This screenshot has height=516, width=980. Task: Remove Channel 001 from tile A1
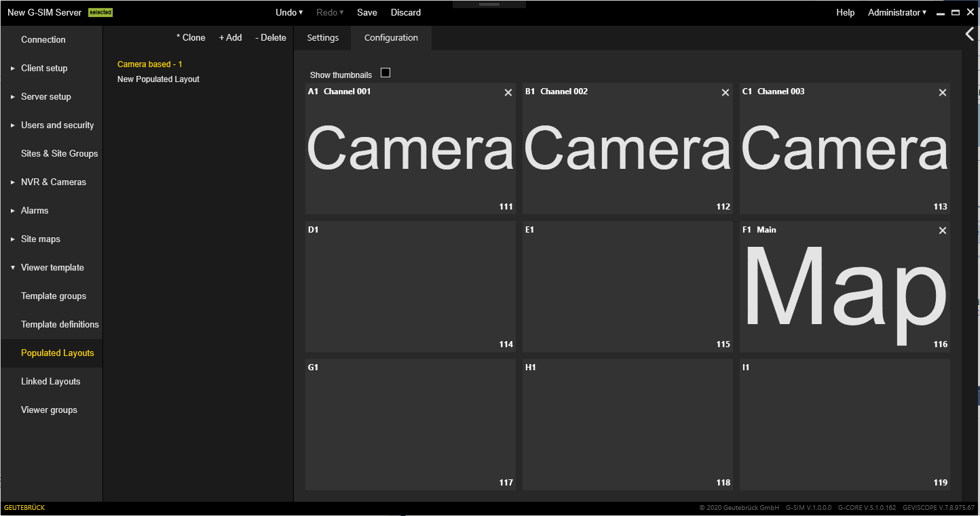point(508,93)
